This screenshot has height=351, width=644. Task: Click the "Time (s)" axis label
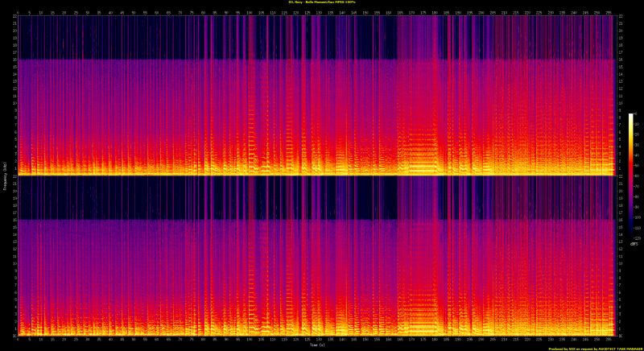click(x=316, y=345)
